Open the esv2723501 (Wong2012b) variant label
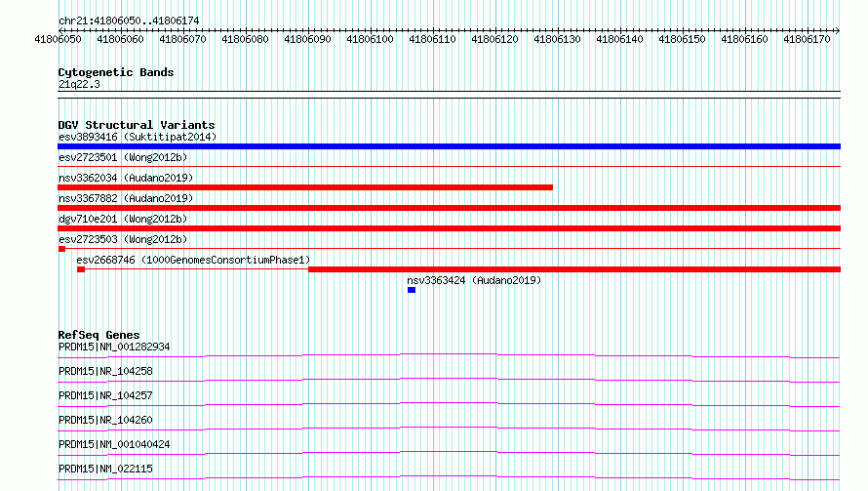The image size is (868, 491). click(x=123, y=157)
